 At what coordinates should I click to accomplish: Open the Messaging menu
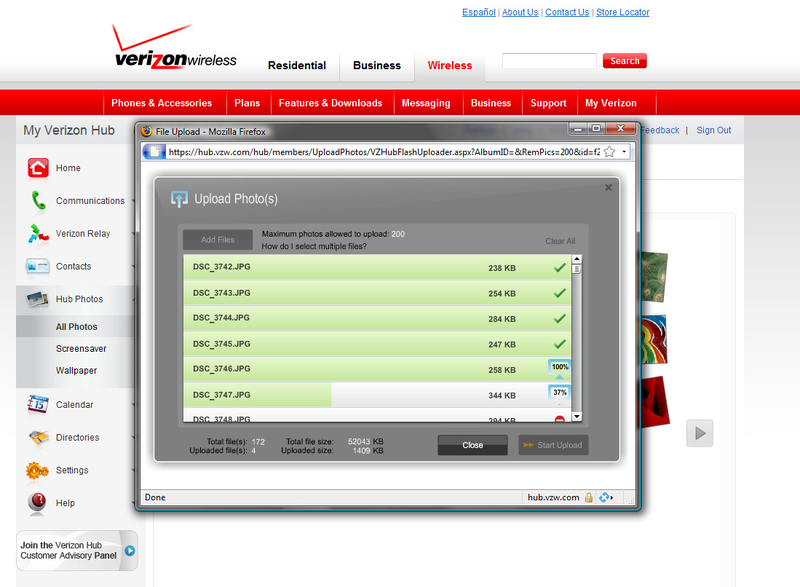point(426,103)
